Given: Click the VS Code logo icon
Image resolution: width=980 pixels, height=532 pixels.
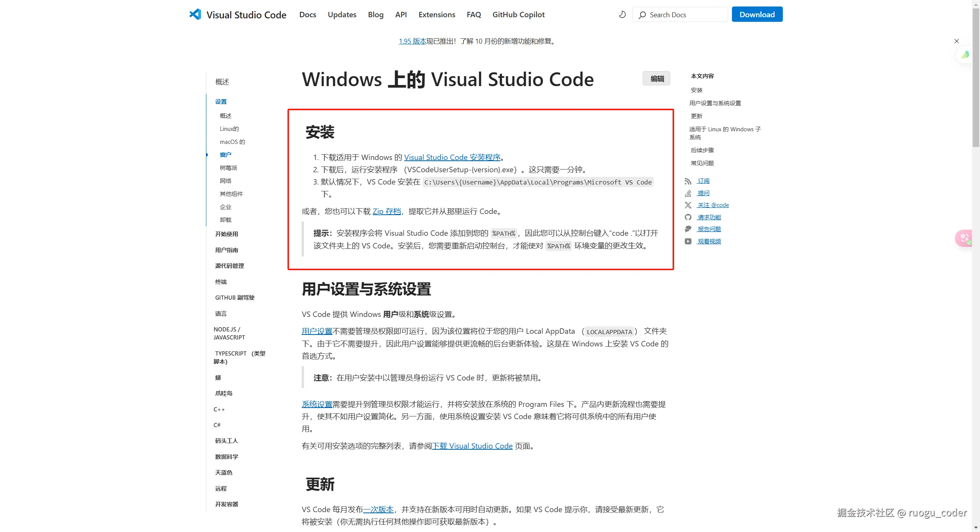Looking at the screenshot, I should (195, 15).
